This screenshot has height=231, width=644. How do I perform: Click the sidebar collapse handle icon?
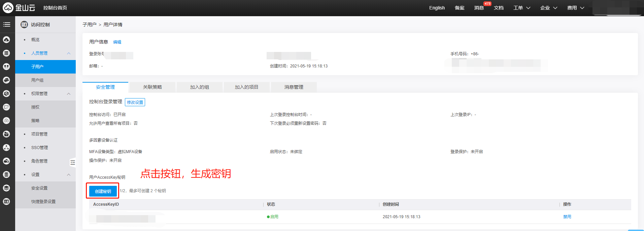pyautogui.click(x=73, y=163)
